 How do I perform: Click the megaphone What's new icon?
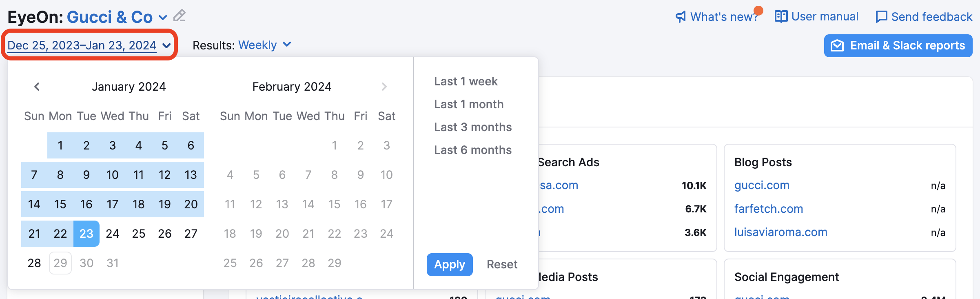click(681, 17)
